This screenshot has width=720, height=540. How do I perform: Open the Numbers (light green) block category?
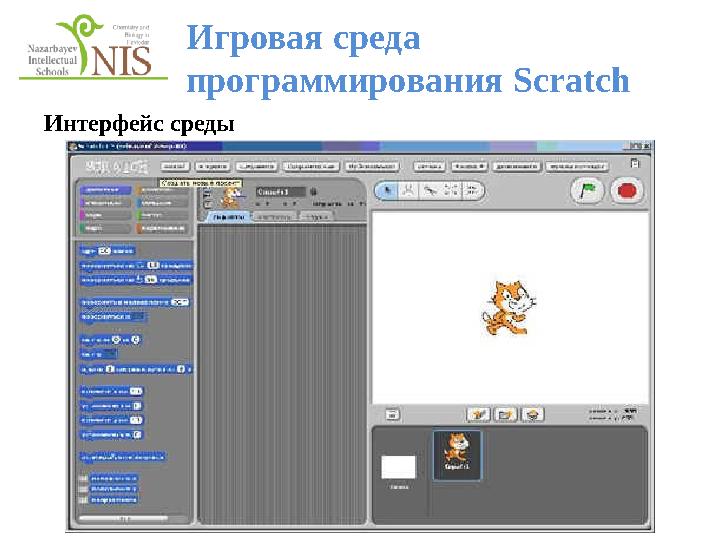point(162,215)
